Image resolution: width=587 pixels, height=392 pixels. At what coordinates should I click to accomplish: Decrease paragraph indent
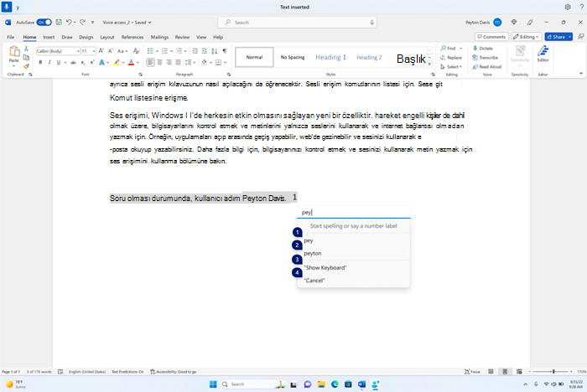pos(195,51)
